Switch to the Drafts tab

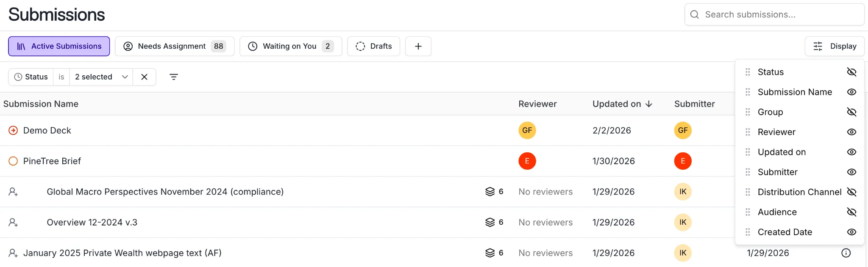(374, 46)
